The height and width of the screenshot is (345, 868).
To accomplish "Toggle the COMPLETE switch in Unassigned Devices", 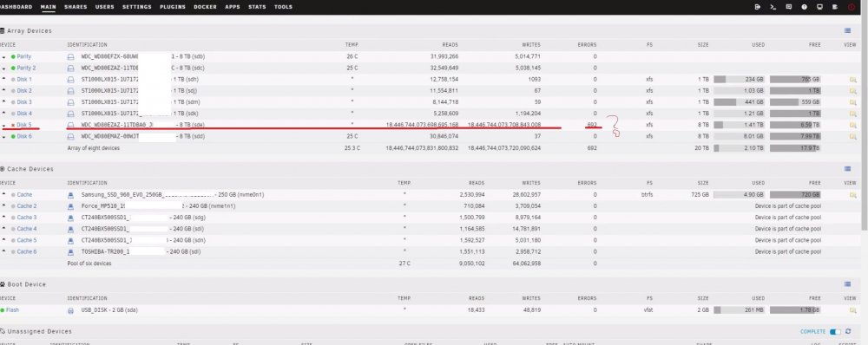I will (835, 332).
